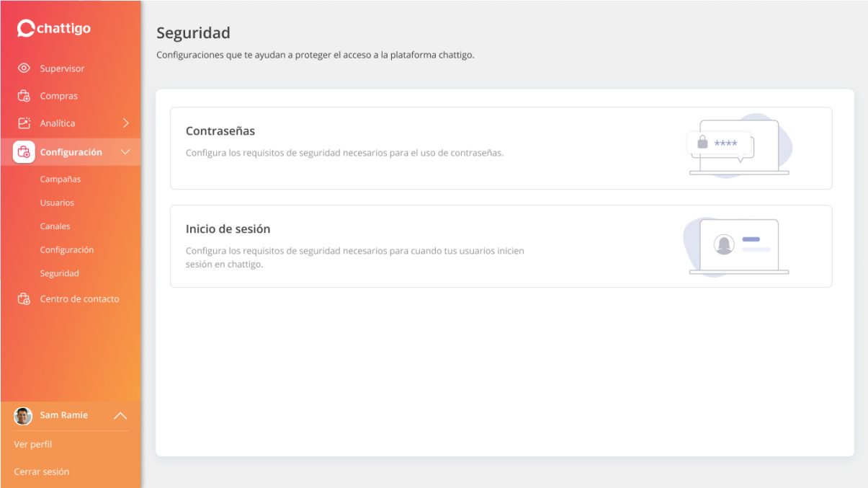
Task: Click the Supervisor eye icon
Action: click(24, 68)
